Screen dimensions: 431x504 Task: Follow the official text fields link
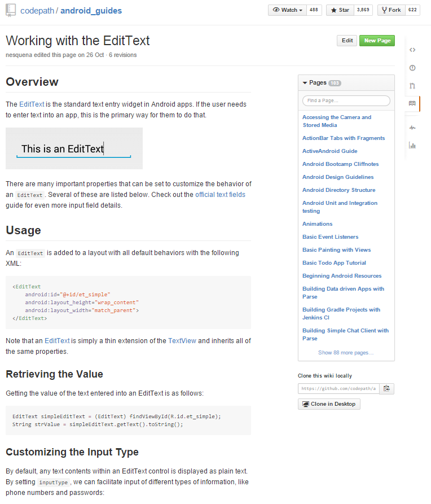coord(220,195)
